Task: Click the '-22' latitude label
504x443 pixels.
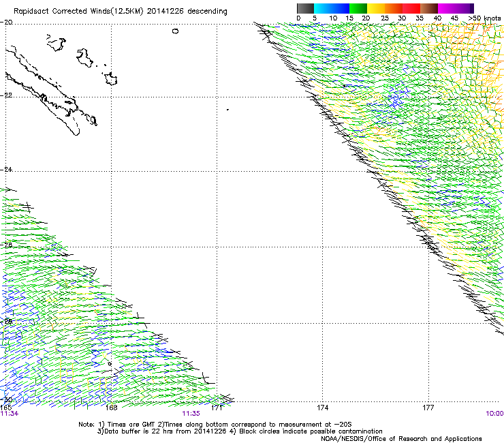Action: click(x=6, y=95)
